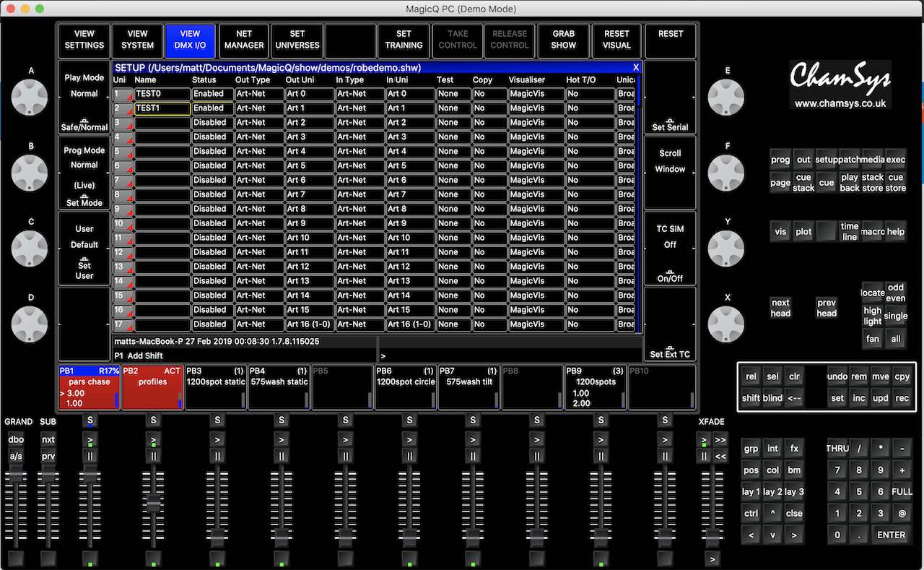Image resolution: width=924 pixels, height=570 pixels.
Task: Toggle Safe/Normal play mode
Action: pyautogui.click(x=84, y=125)
